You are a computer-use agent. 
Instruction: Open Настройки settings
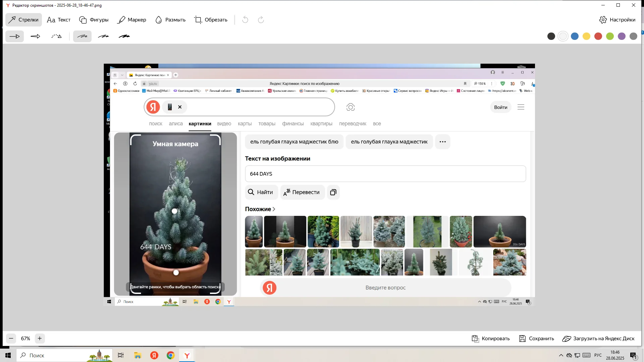(617, 20)
